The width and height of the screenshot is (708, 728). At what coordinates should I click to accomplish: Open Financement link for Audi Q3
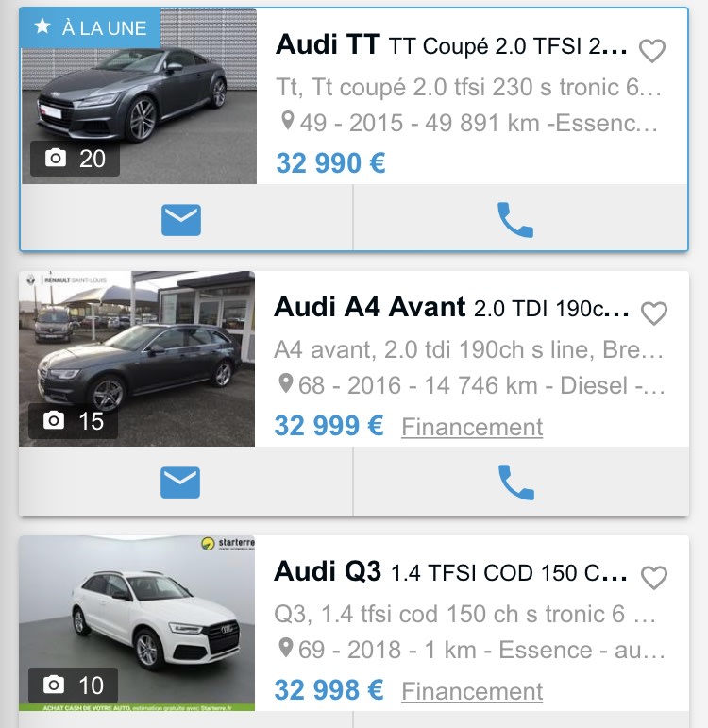point(472,691)
